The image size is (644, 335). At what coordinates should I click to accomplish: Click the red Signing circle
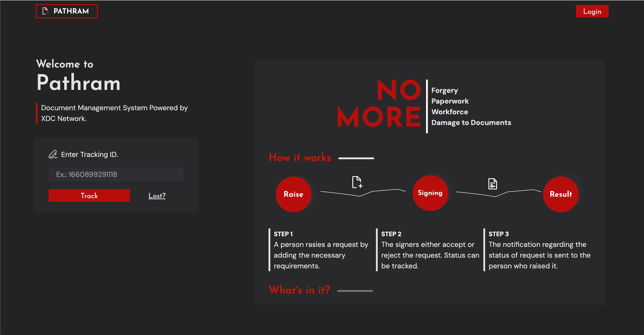(x=430, y=193)
